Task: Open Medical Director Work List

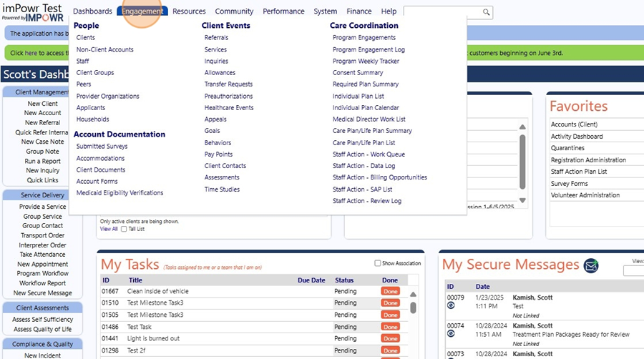Action: click(x=369, y=119)
